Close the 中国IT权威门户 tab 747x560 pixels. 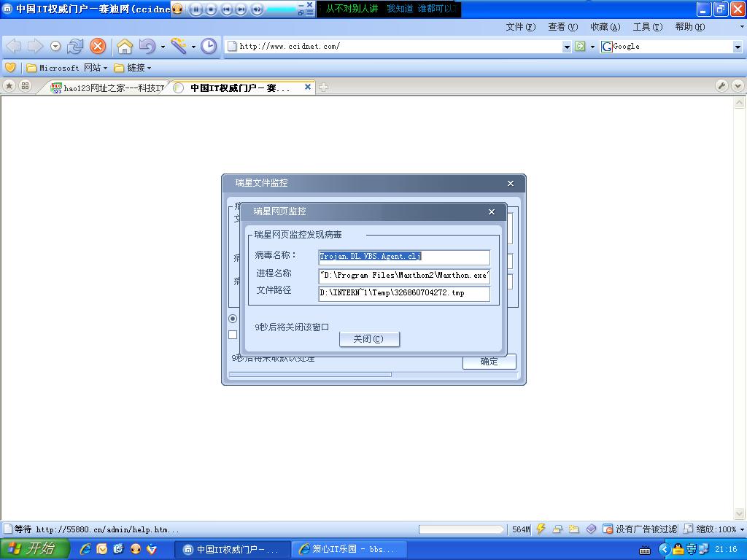pos(308,87)
